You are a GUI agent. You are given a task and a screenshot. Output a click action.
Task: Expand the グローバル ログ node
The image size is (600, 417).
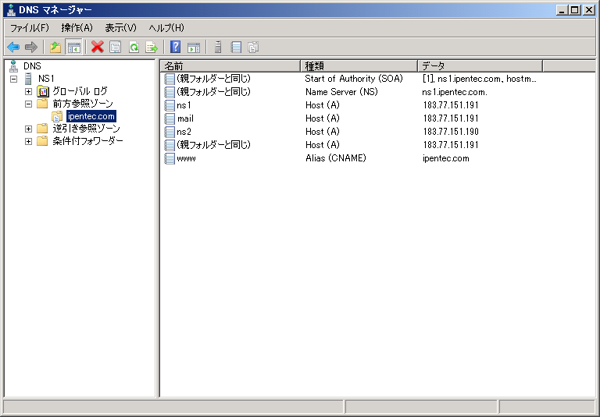click(x=28, y=91)
